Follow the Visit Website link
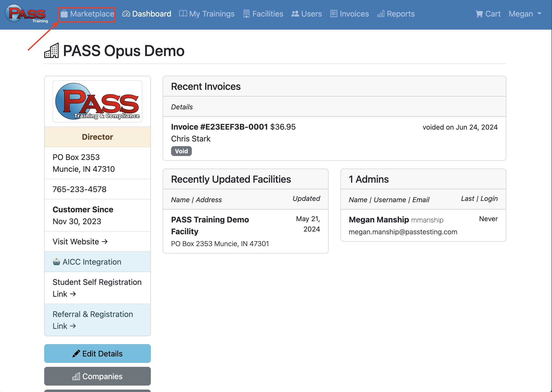Screen dimensions: 552x392 point(80,241)
